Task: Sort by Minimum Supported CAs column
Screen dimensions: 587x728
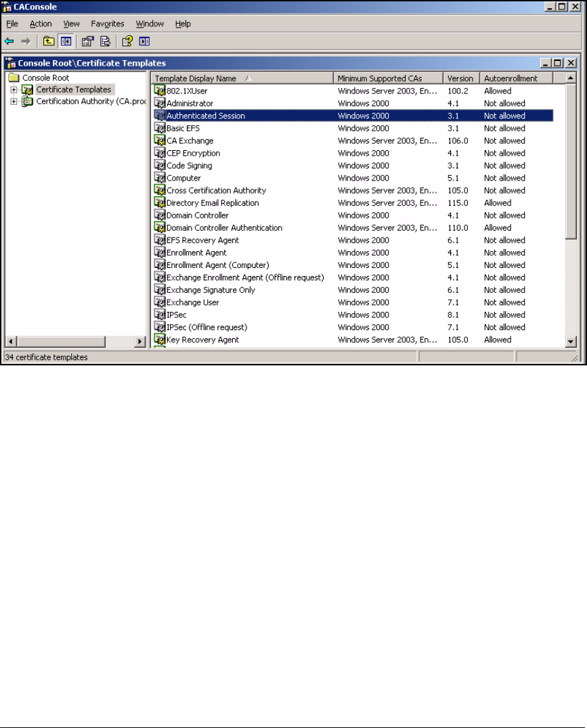Action: point(389,78)
